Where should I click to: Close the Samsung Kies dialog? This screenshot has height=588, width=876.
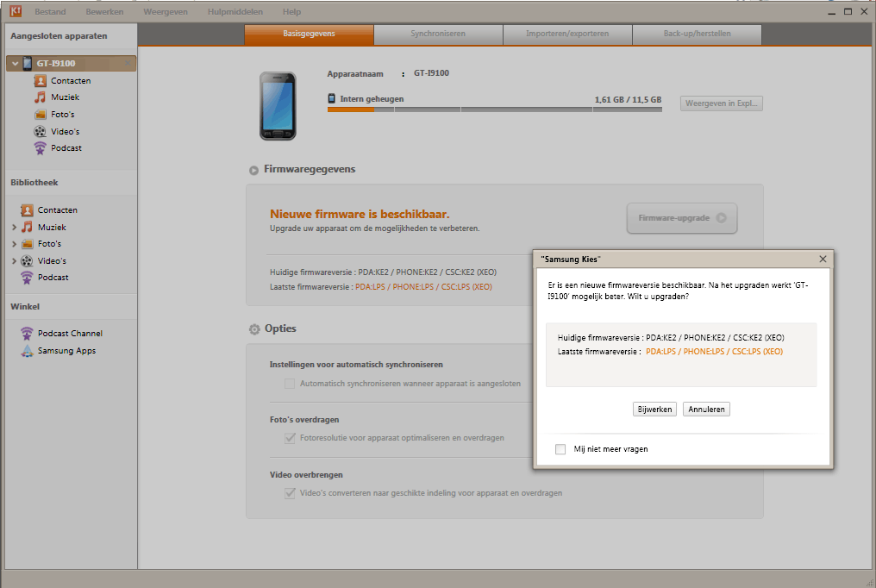823,260
